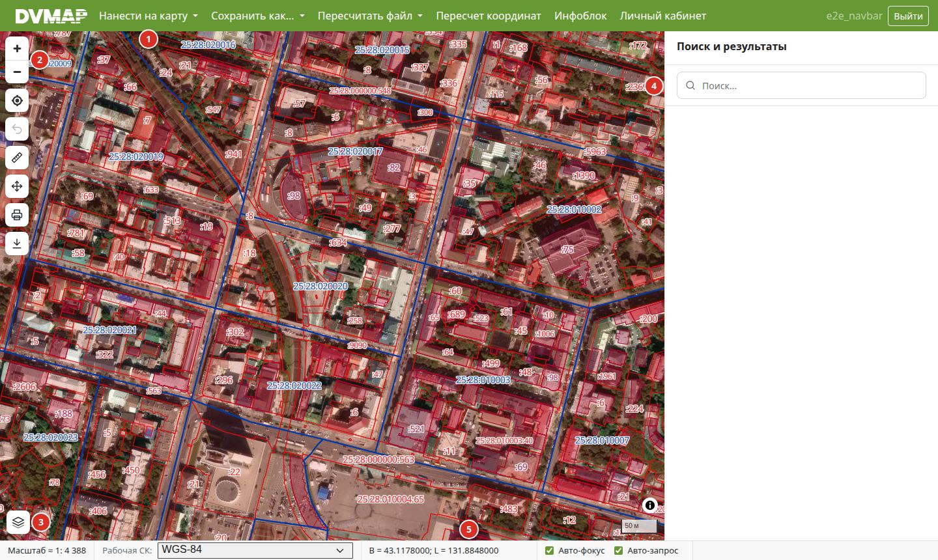This screenshot has height=560, width=938.
Task: Zoom in on the map
Action: coord(17,49)
